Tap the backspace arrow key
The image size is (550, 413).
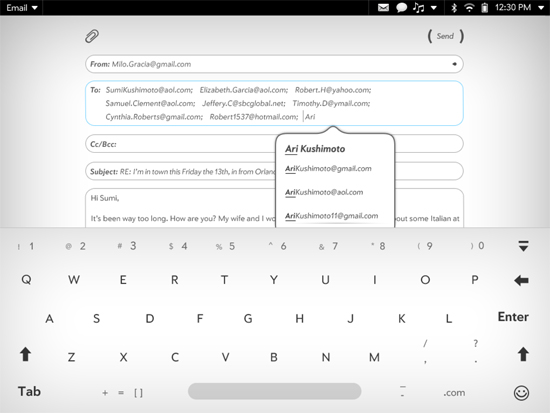[x=521, y=280]
